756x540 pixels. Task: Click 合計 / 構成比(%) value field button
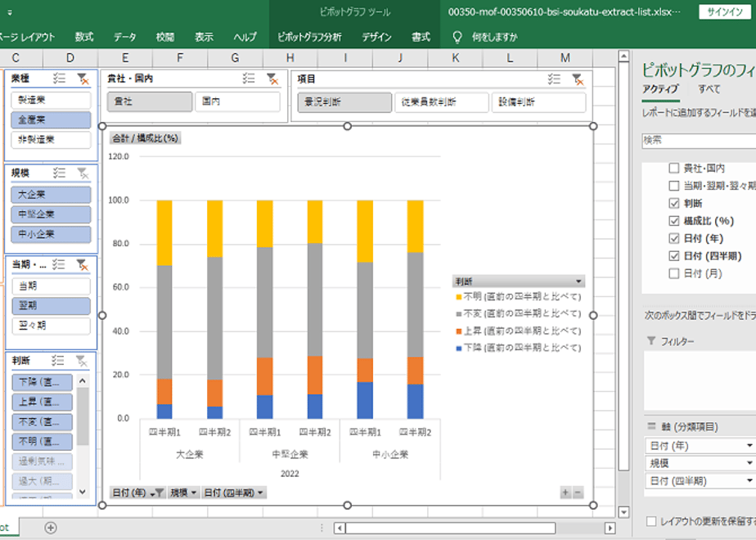coord(145,138)
